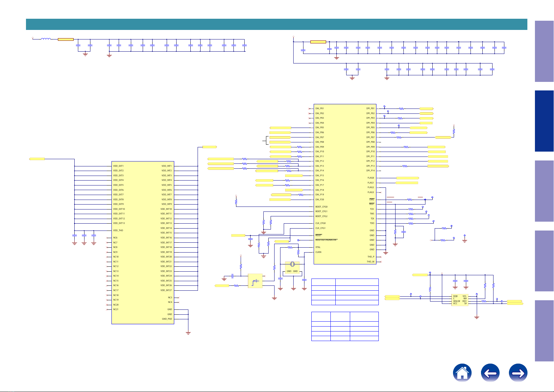Click the TDI pin label
554x392 pixels.
[x=373, y=219]
